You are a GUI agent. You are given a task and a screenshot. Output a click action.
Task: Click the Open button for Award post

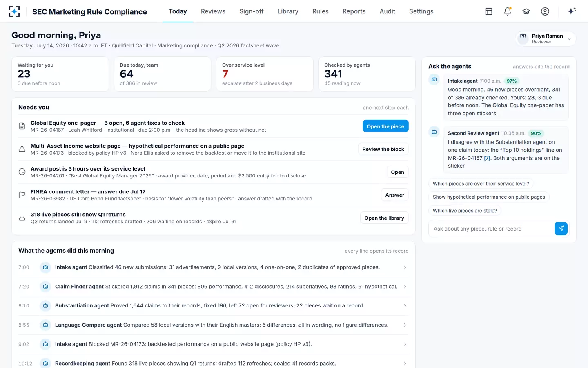397,172
